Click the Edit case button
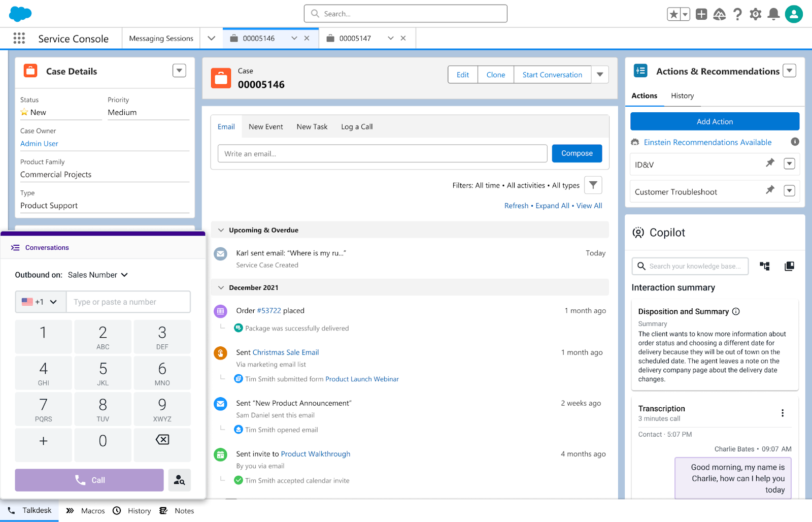 pyautogui.click(x=463, y=75)
